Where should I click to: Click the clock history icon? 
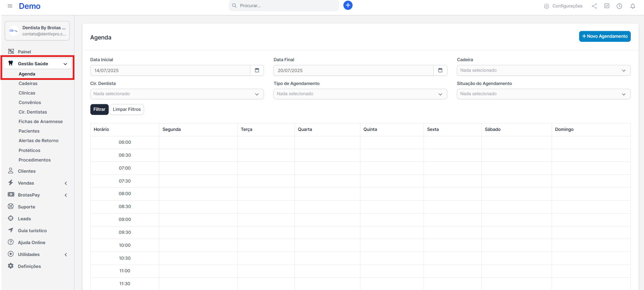coord(619,6)
